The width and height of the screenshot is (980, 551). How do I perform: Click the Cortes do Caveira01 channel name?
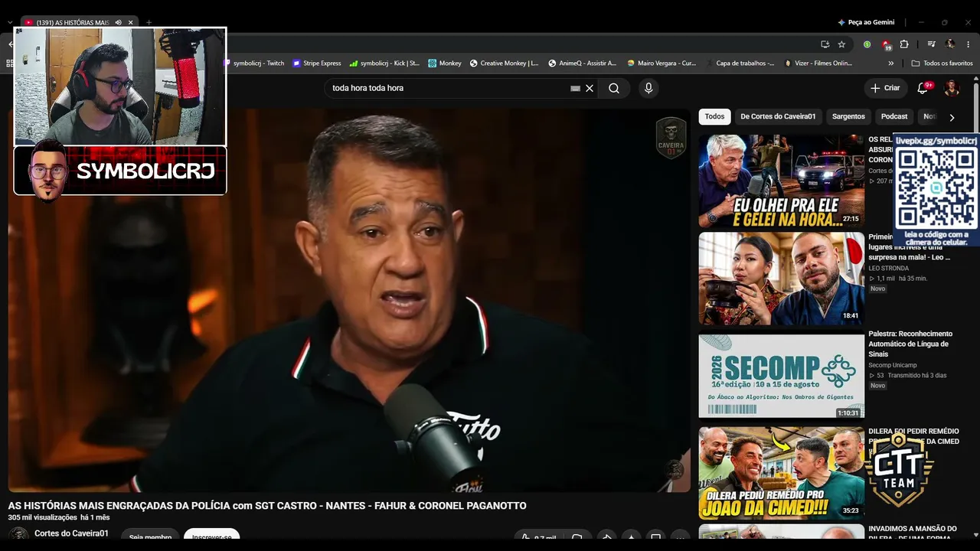click(71, 533)
